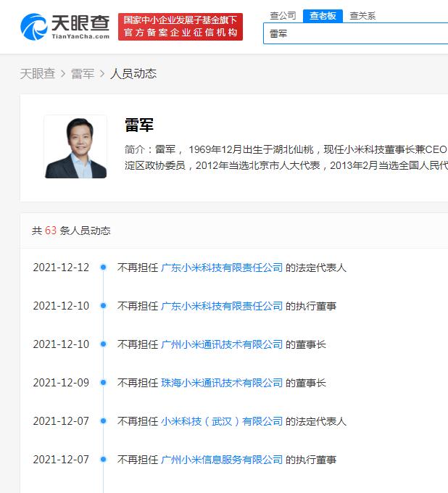Switch to the 查关系 tab
448x493 pixels.
tap(362, 15)
